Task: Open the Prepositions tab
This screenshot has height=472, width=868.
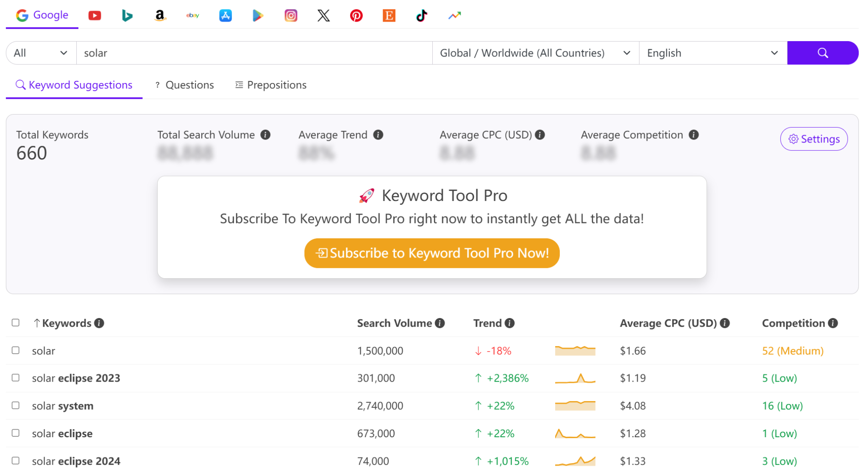Action: (x=271, y=85)
